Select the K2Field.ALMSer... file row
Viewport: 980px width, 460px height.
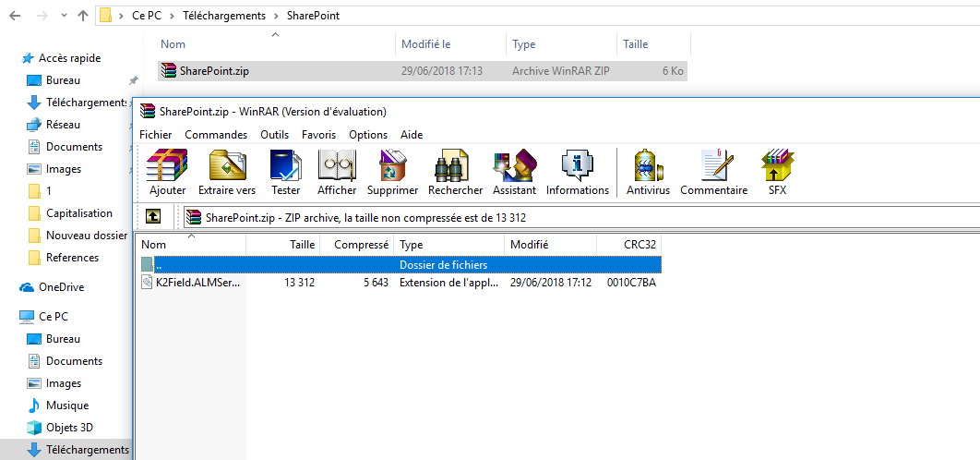click(399, 283)
